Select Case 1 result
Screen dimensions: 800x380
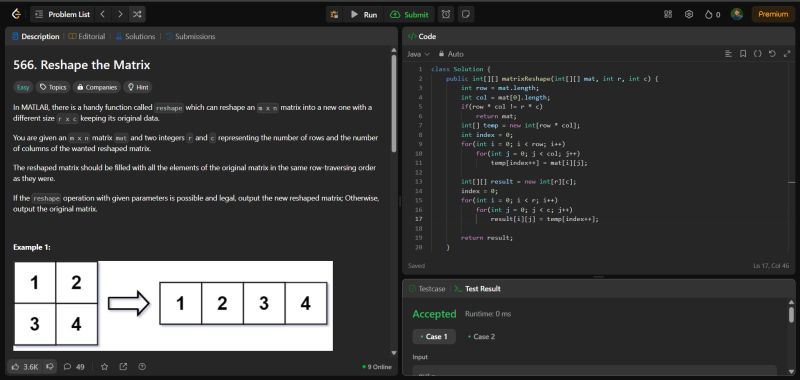coord(434,337)
